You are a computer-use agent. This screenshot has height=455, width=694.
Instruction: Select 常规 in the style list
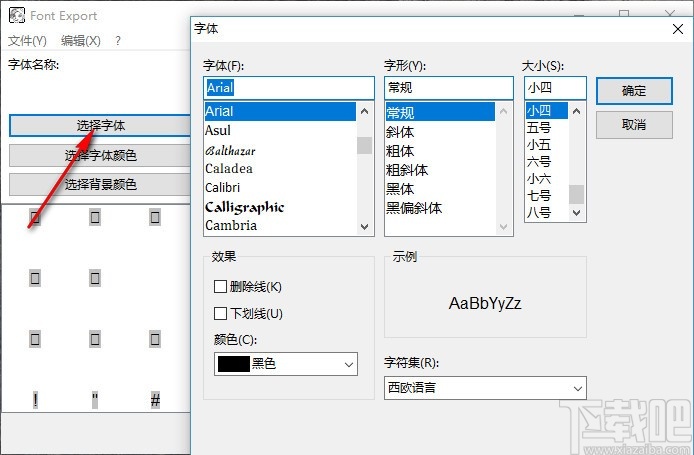(440, 112)
